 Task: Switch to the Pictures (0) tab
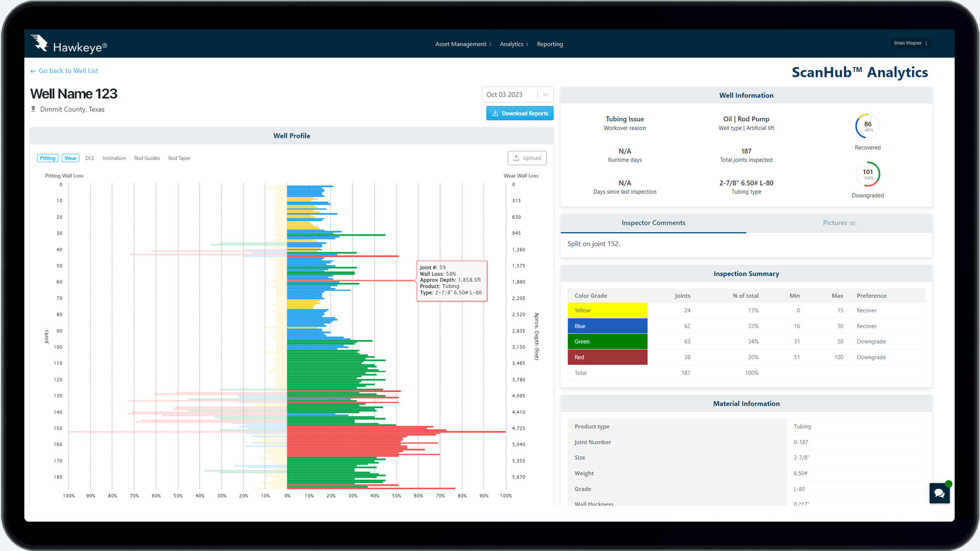click(839, 223)
